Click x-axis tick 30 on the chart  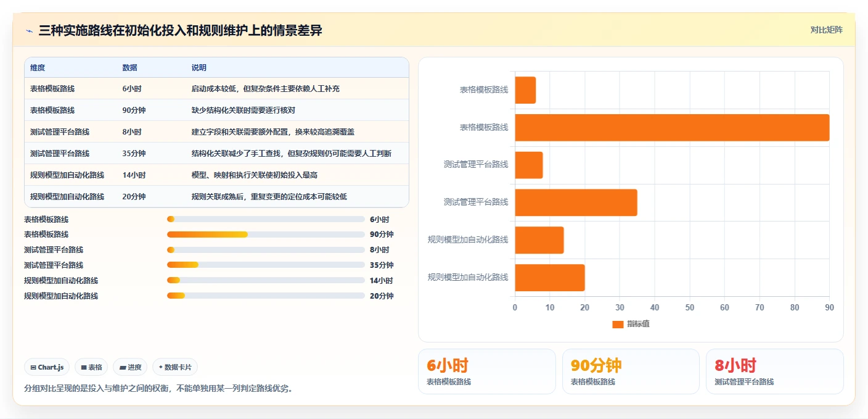tap(620, 307)
